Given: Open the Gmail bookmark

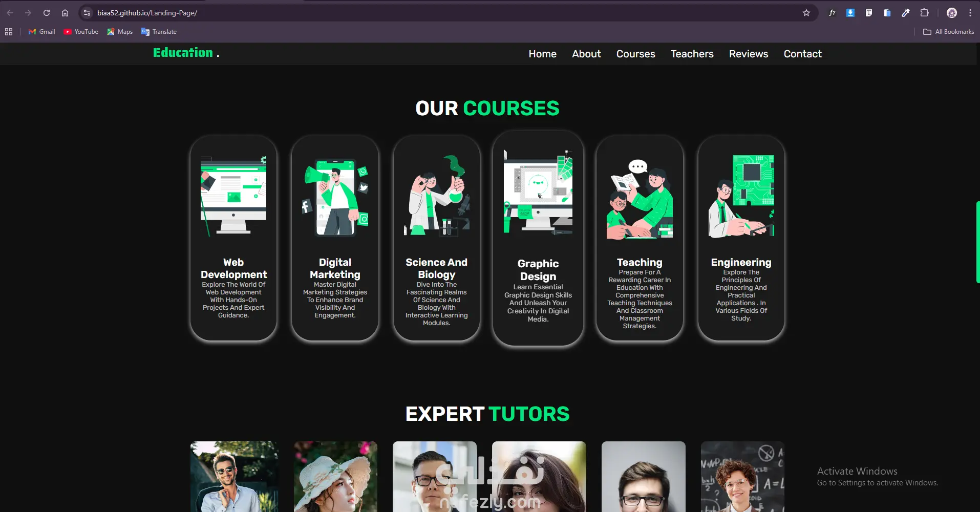Looking at the screenshot, I should point(42,32).
